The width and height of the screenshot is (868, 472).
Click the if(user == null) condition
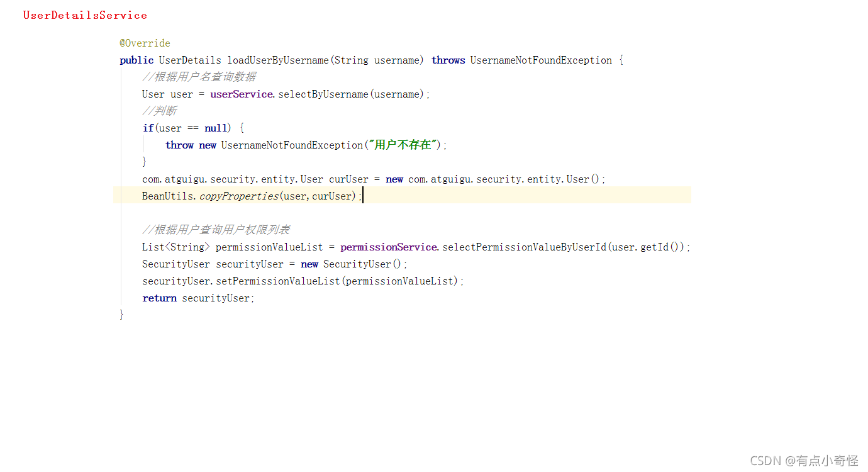pos(187,128)
